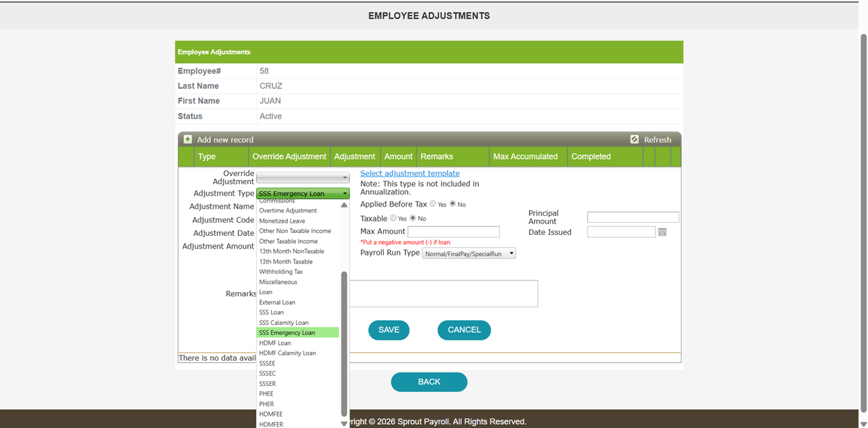Click the Remarks text area
868x428 pixels.
tap(442, 293)
